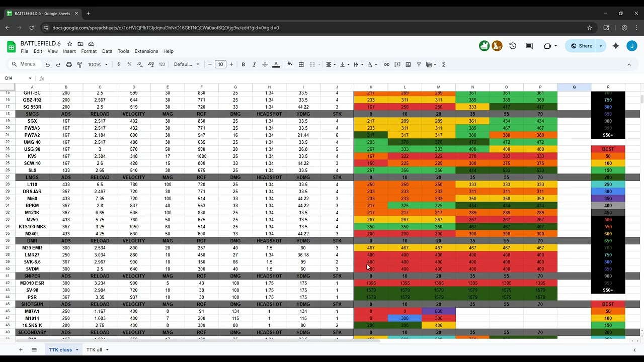The width and height of the screenshot is (644, 362).
Task: Open the Google account avatar J
Action: pyautogui.click(x=632, y=46)
